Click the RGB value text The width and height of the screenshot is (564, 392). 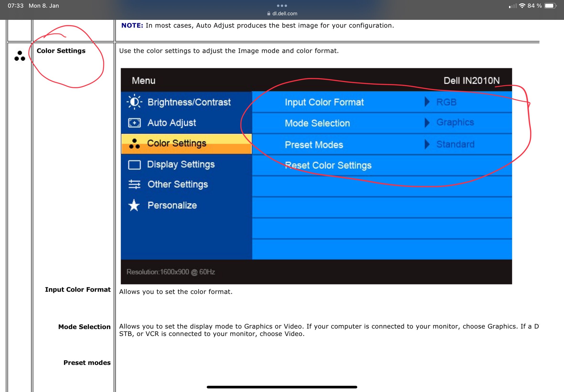point(446,102)
